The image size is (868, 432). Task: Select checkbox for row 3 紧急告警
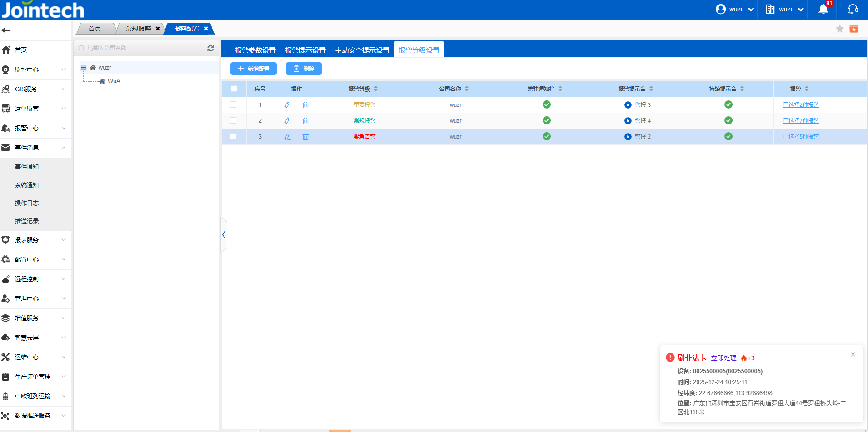tap(233, 136)
